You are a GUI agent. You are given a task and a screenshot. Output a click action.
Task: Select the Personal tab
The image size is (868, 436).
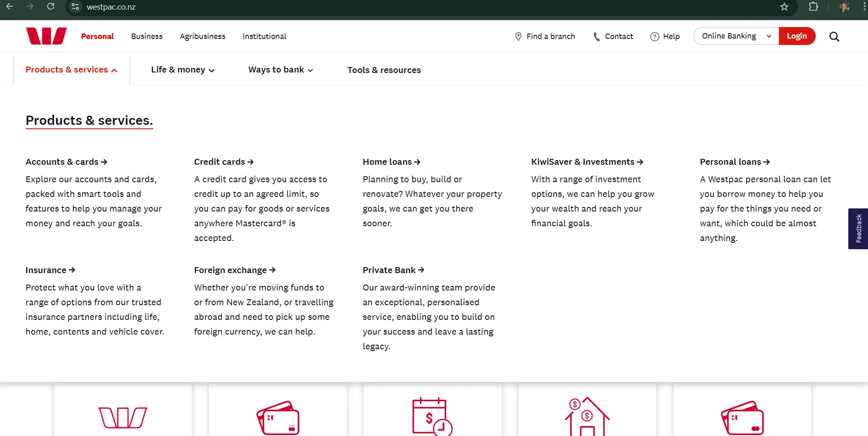[97, 36]
